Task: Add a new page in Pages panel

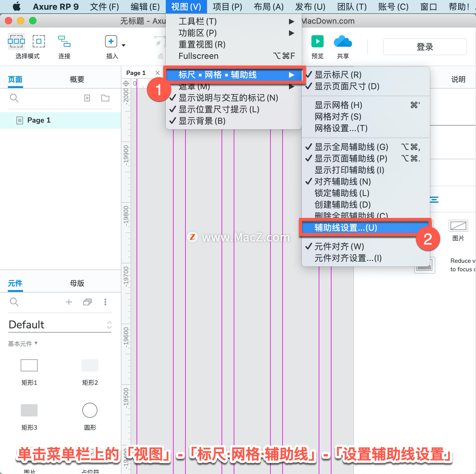Action: point(87,98)
